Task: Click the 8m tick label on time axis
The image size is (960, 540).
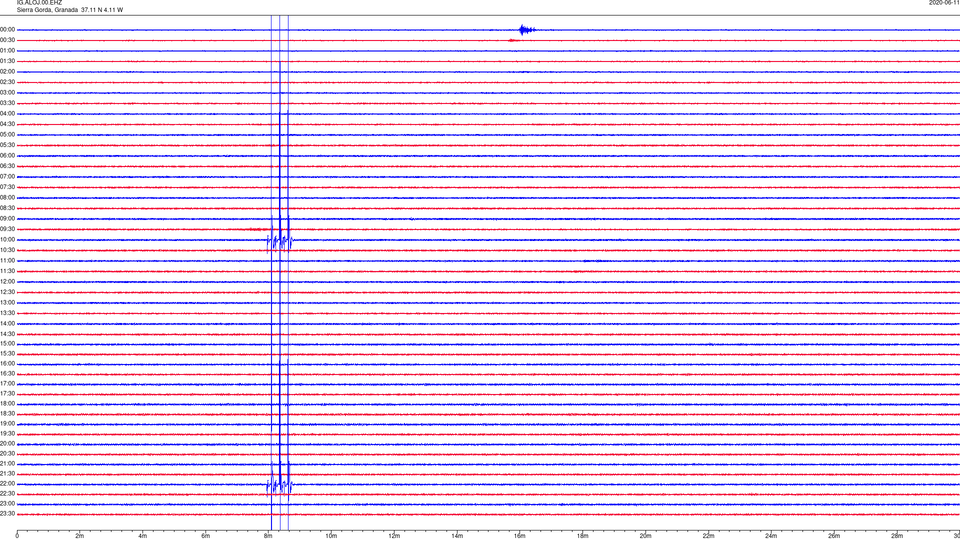Action: (268, 536)
